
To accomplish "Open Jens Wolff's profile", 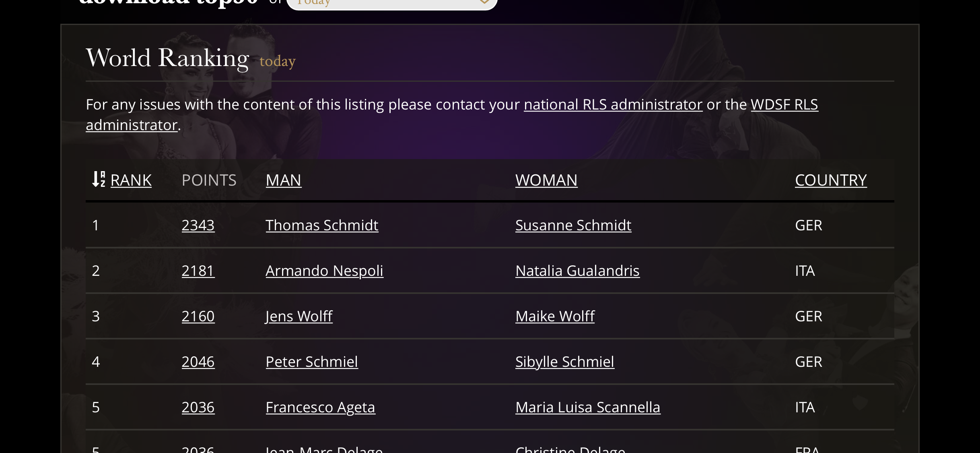I will tap(299, 316).
